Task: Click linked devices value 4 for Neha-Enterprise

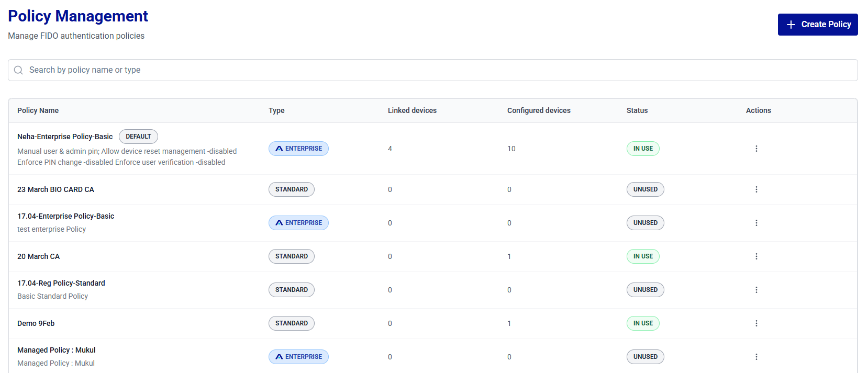Action: click(x=390, y=149)
